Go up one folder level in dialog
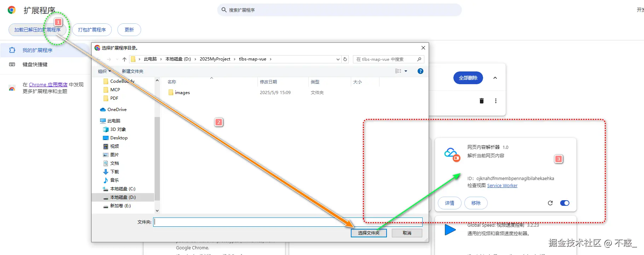The image size is (644, 255). 124,59
